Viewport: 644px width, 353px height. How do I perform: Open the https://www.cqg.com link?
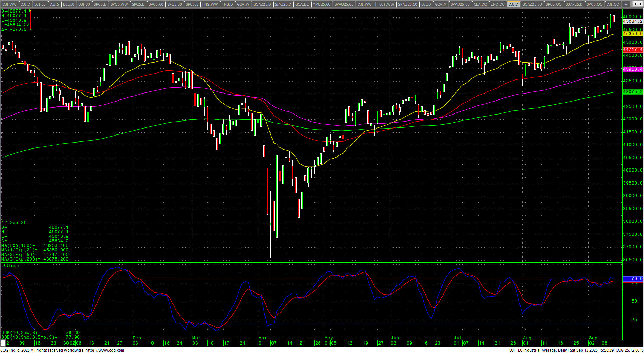click(105, 350)
